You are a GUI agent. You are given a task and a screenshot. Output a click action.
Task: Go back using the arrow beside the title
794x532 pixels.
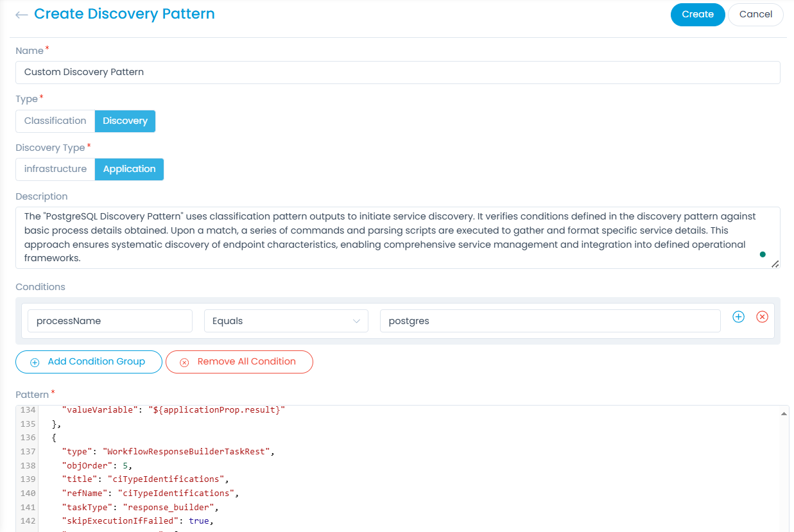[x=22, y=15]
